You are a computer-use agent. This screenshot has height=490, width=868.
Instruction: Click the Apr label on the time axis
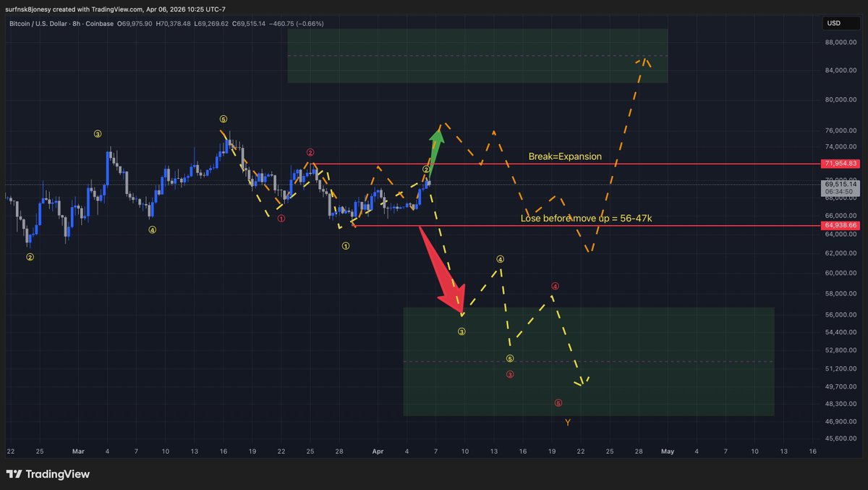pos(377,451)
